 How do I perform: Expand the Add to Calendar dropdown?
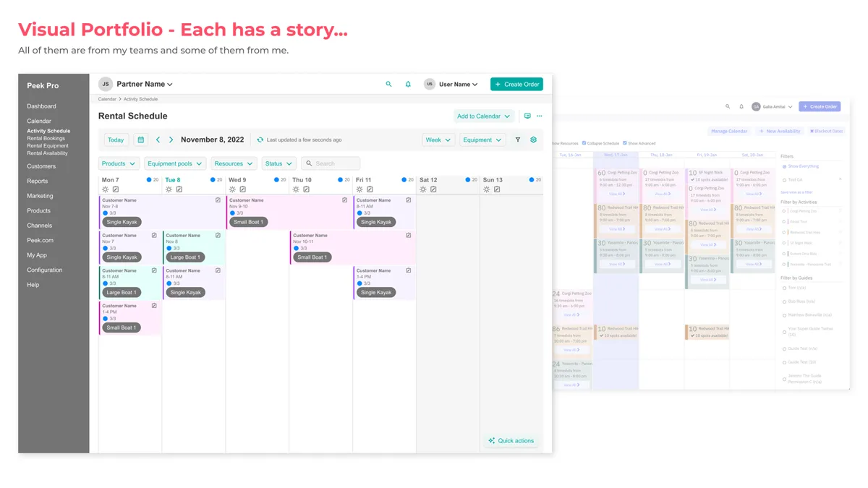483,116
